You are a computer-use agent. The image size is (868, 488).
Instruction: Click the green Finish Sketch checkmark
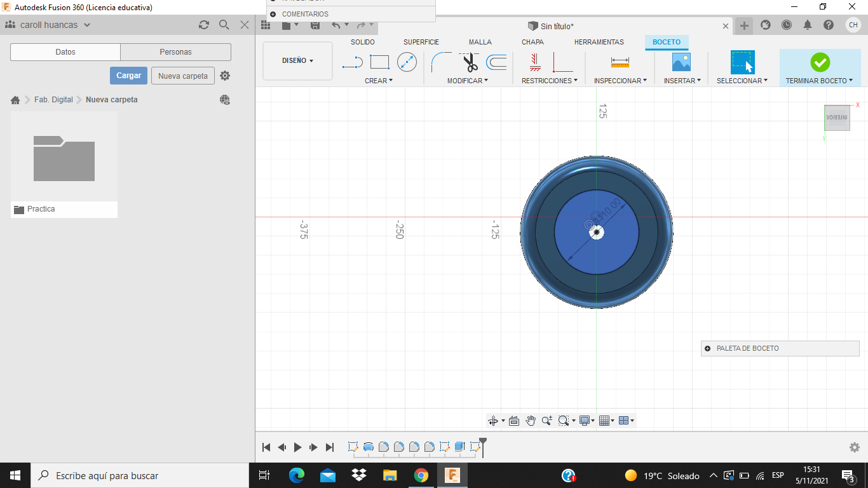pos(820,62)
